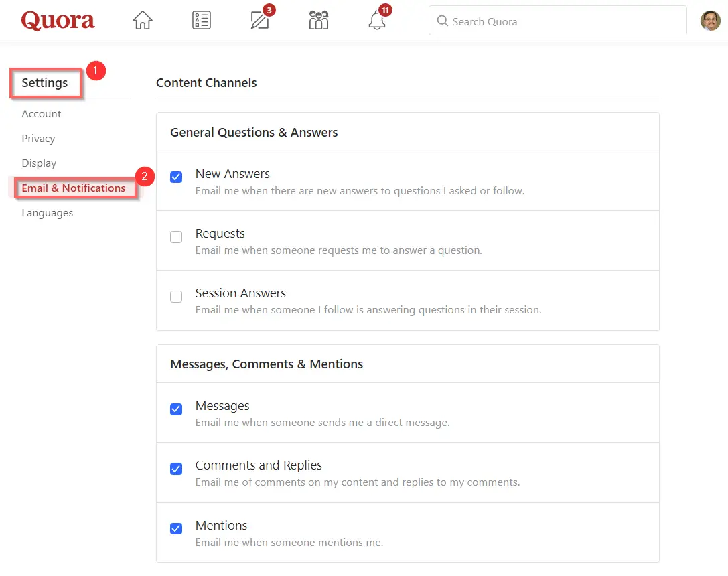Click the Mentions option label
728x576 pixels.
point(222,525)
